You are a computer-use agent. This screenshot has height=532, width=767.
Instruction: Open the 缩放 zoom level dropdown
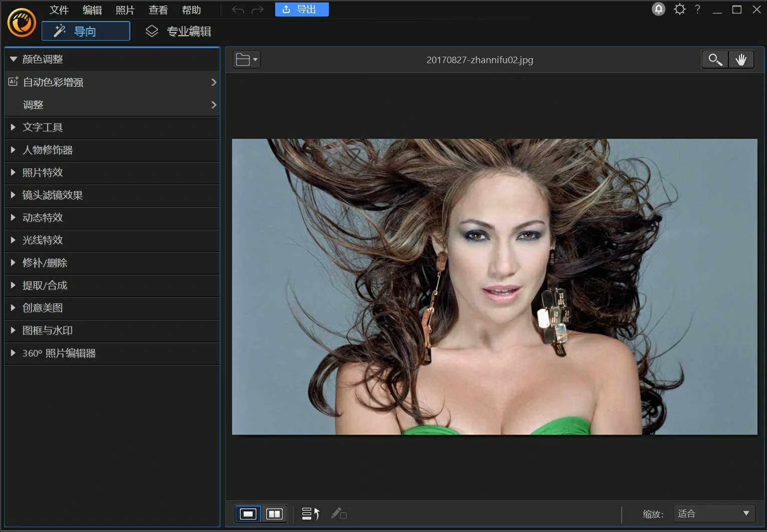[x=713, y=513]
